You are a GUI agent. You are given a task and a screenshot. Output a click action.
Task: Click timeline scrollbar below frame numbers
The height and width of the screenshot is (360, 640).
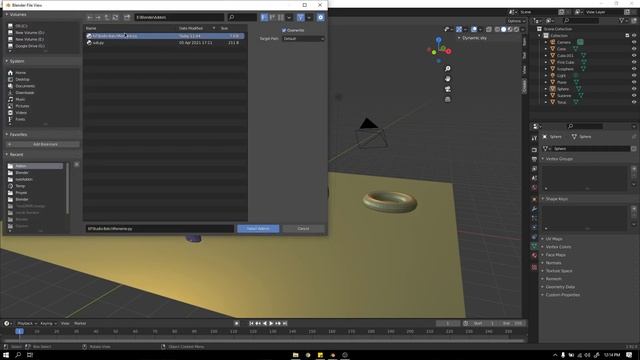point(263,340)
